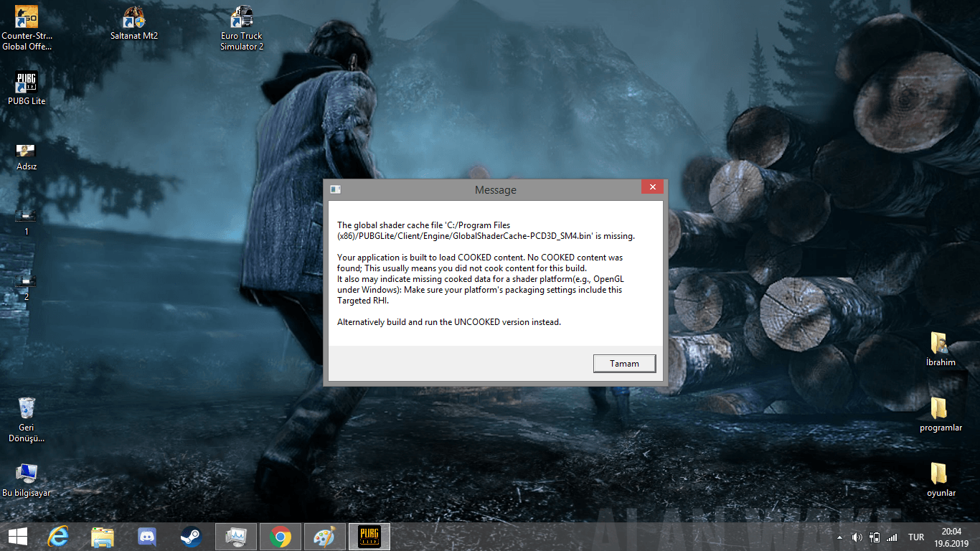Open the Windows Start button
The image size is (980, 551).
coord(18,537)
